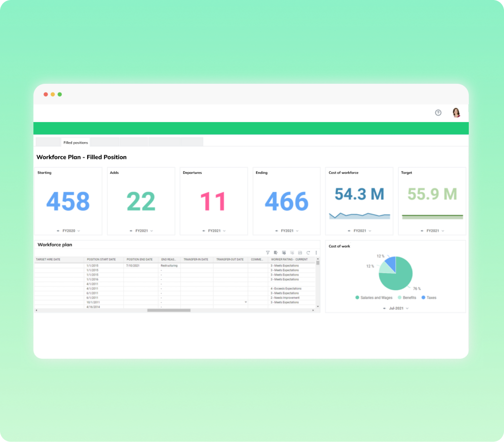
Task: Open the help question mark icon
Action: 438,113
